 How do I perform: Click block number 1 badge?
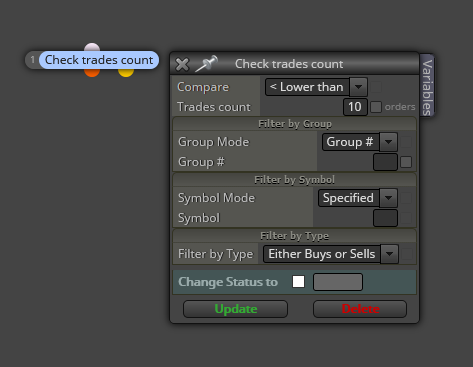tap(32, 60)
